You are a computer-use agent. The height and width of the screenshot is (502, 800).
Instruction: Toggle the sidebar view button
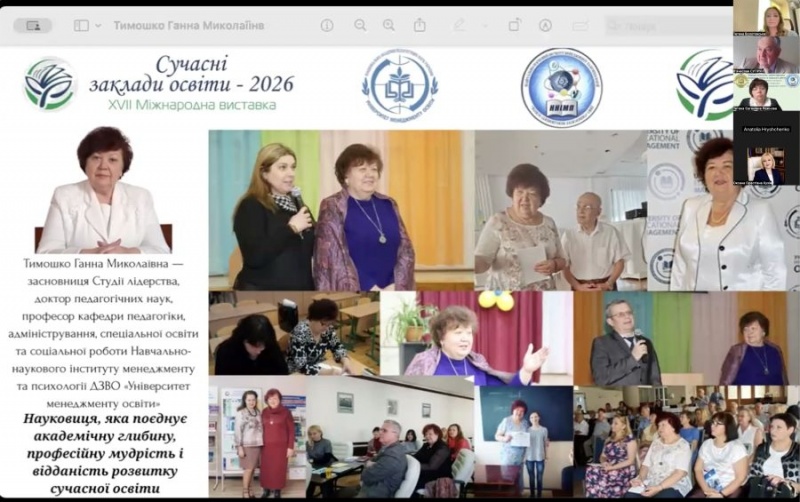coord(81,25)
